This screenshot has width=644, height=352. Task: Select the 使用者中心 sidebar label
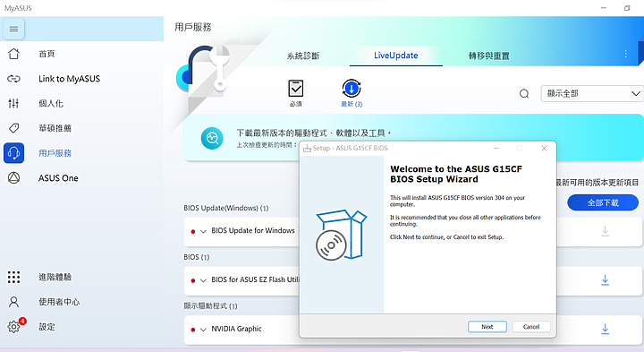[59, 302]
